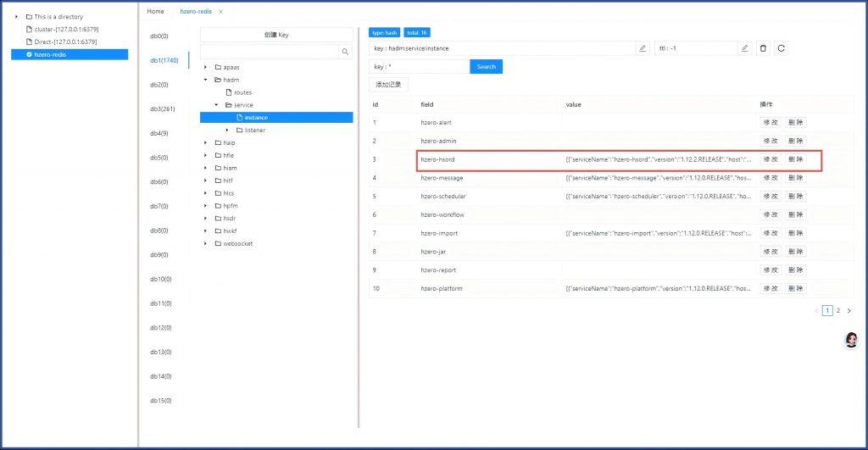Viewport: 868px width, 450px height.
Task: Close the hzero-redis tab with its X
Action: (221, 12)
